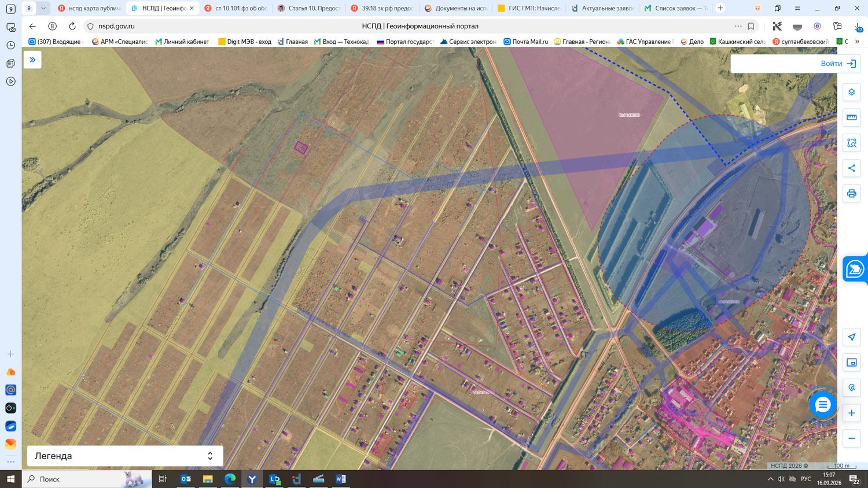Open the overview mini-map
Screen dimensions: 868x488
[851, 363]
